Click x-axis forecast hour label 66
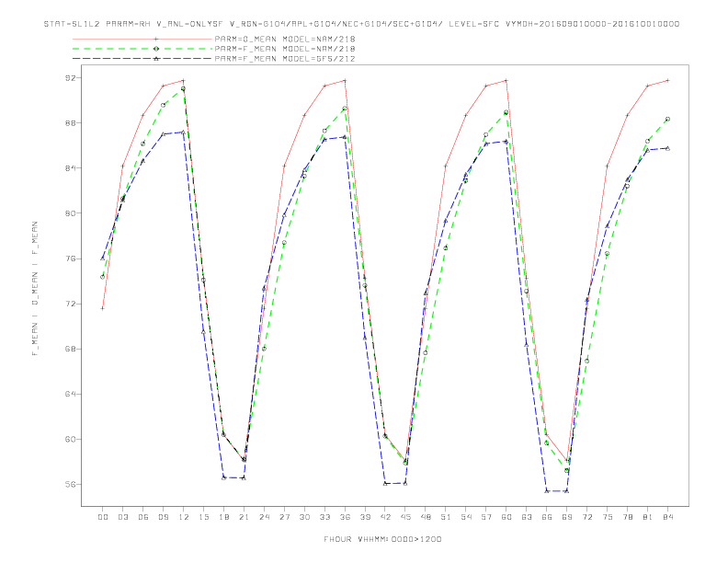The width and height of the screenshot is (728, 563). pos(547,517)
